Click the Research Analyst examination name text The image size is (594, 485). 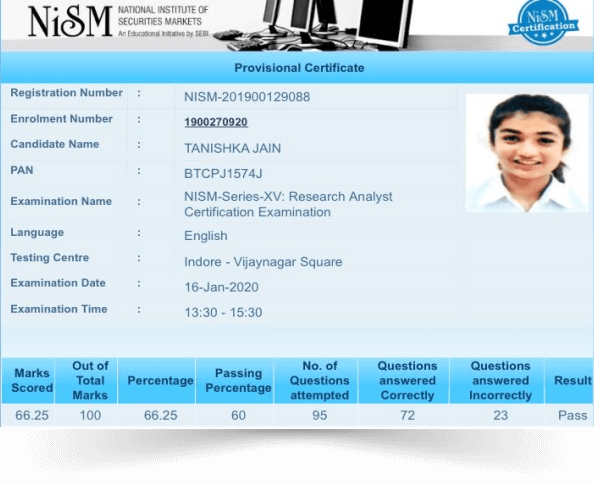pos(288,204)
